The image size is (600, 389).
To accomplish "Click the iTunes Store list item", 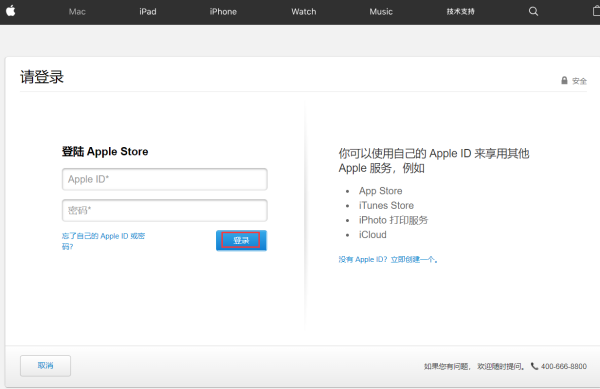I will click(x=386, y=205).
